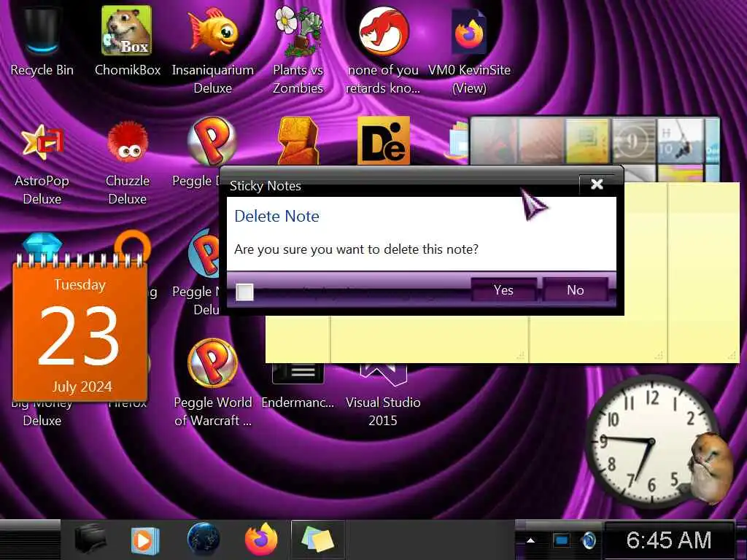Show hidden system tray icons
The image size is (747, 560).
[530, 540]
